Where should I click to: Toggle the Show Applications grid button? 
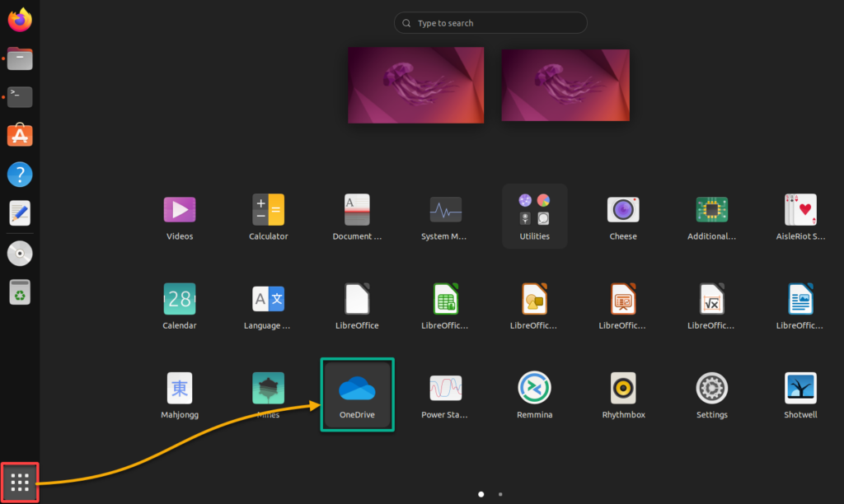click(x=19, y=482)
